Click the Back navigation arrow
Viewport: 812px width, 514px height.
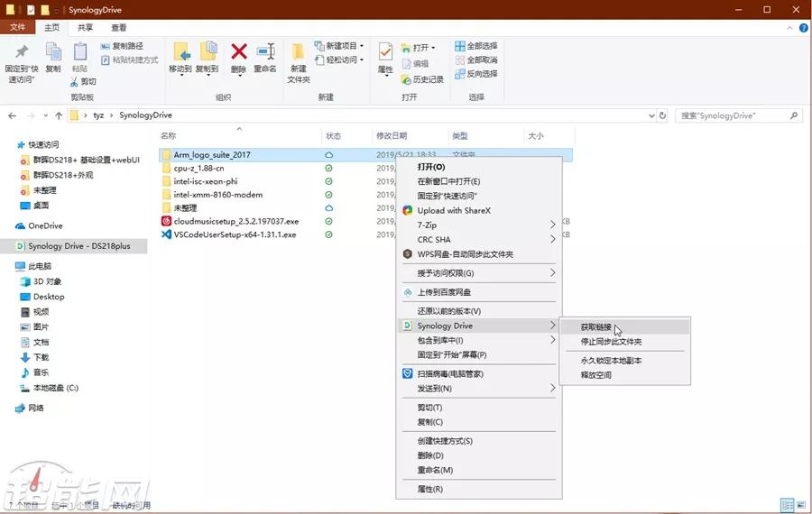12,115
